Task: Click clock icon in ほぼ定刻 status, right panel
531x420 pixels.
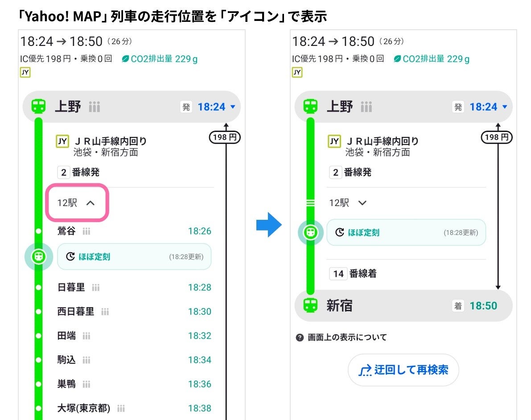Action: 340,232
